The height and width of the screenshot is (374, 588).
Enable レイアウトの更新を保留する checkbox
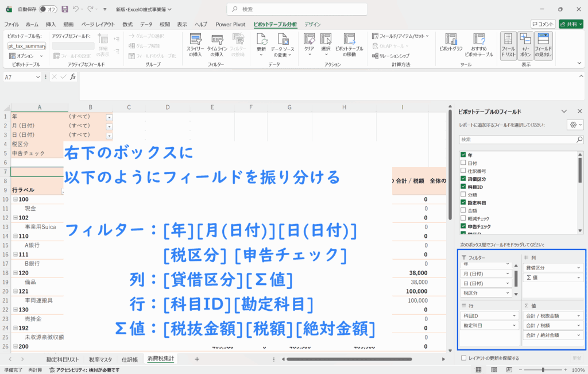point(464,358)
